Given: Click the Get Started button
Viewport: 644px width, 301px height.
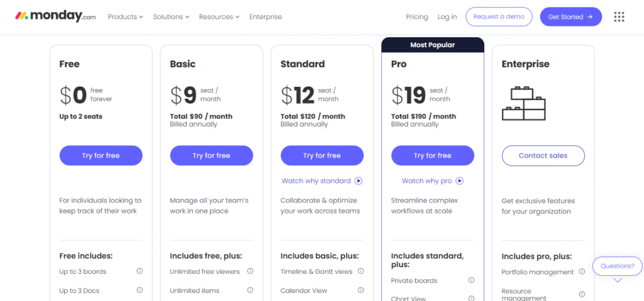Looking at the screenshot, I should 570,17.
